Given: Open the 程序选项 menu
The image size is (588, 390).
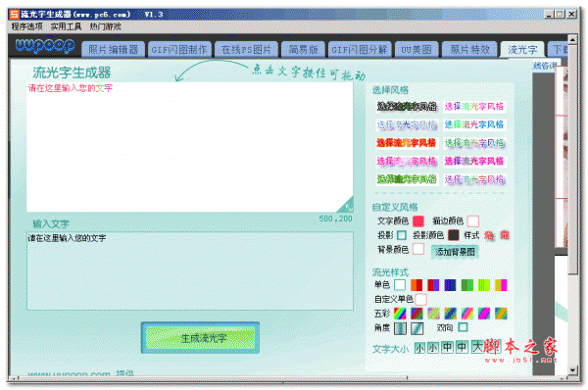Looking at the screenshot, I should click(27, 26).
